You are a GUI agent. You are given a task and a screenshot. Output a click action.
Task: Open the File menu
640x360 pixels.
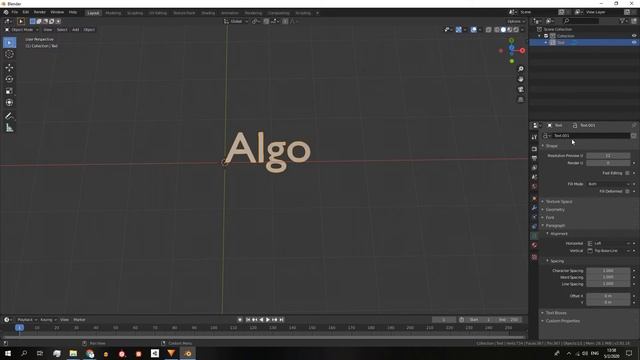15,13
